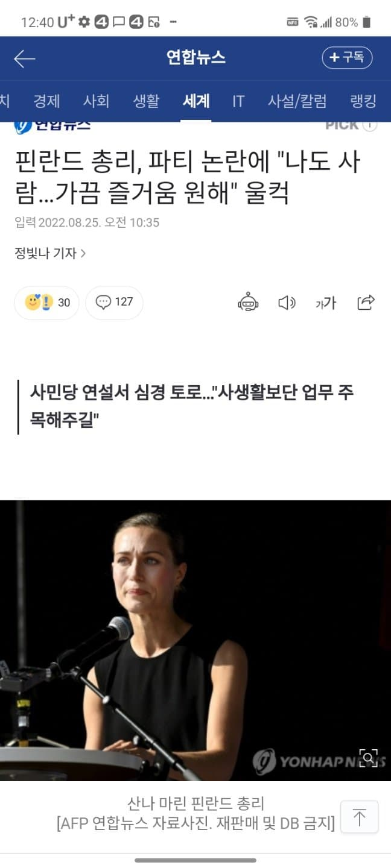Open the 랭킹 tab

coord(363,101)
